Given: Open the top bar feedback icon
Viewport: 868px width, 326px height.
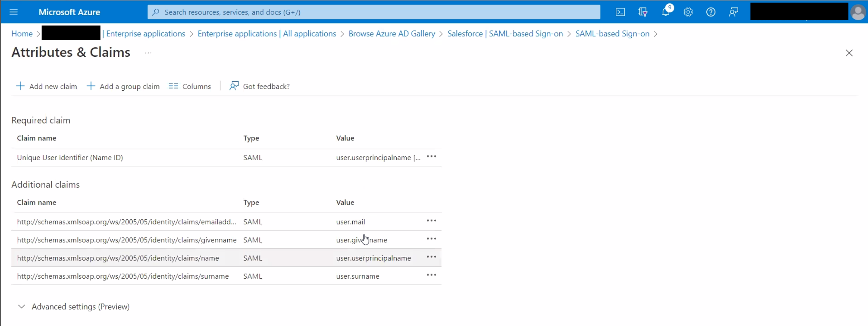Looking at the screenshot, I should click(x=733, y=12).
